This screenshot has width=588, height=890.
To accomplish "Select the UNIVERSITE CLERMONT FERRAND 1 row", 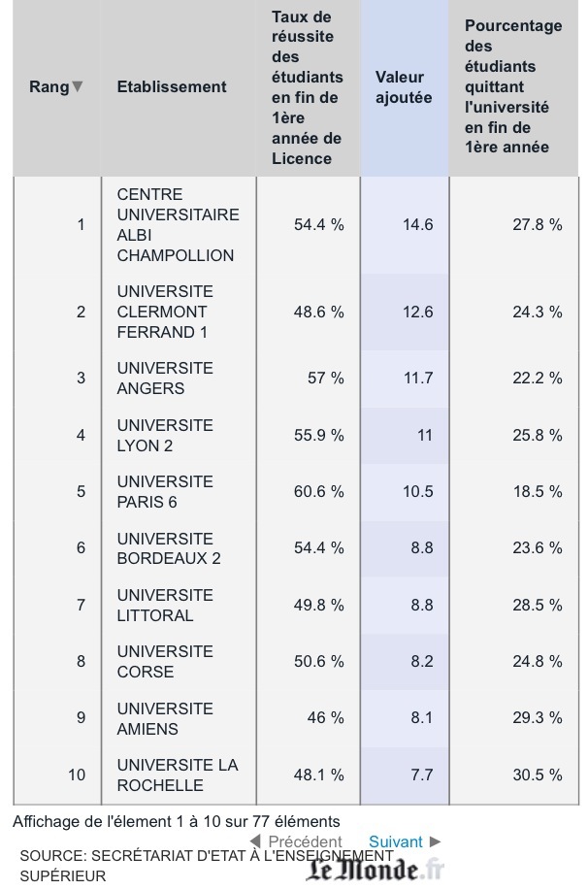I will pos(177,313).
